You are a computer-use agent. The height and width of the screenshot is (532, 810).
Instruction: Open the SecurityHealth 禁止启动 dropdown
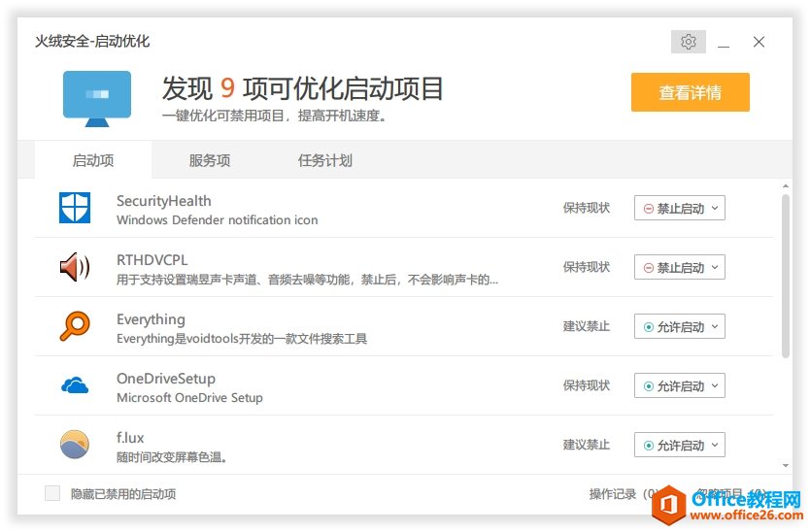(x=679, y=208)
